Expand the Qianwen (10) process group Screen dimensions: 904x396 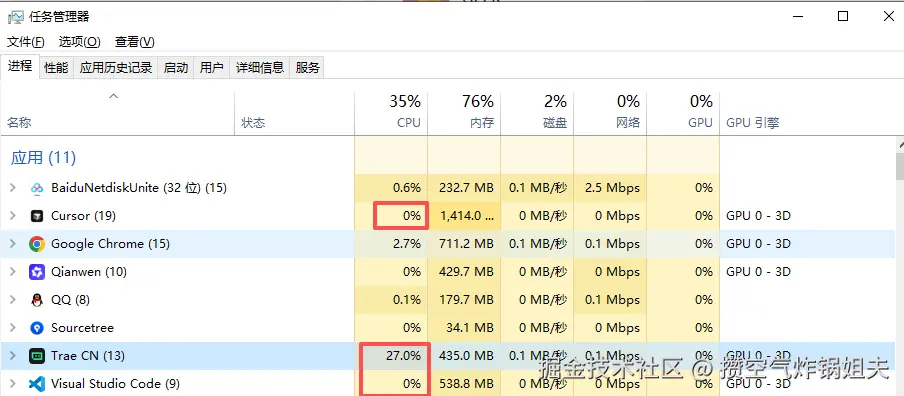[x=13, y=272]
